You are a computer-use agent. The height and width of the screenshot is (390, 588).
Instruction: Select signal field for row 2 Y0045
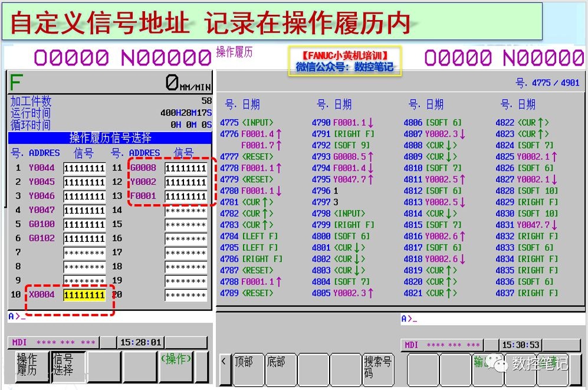click(84, 182)
